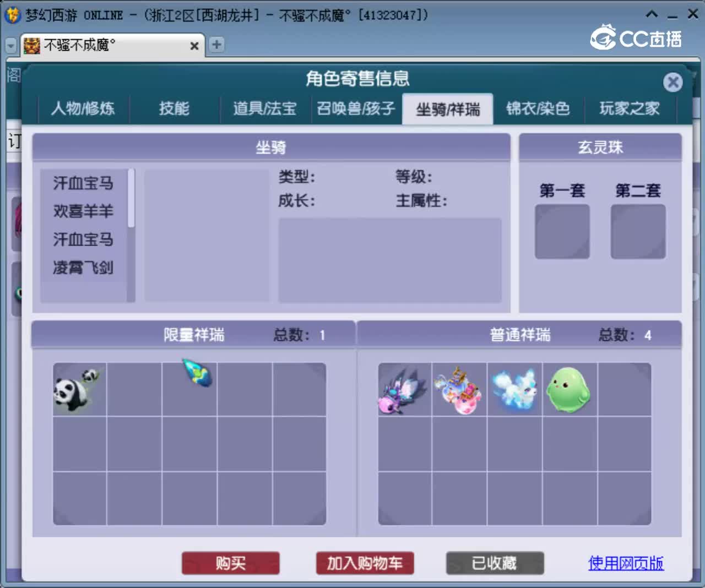Select 凌霄飞剑 in mount list
705x588 pixels.
point(83,268)
